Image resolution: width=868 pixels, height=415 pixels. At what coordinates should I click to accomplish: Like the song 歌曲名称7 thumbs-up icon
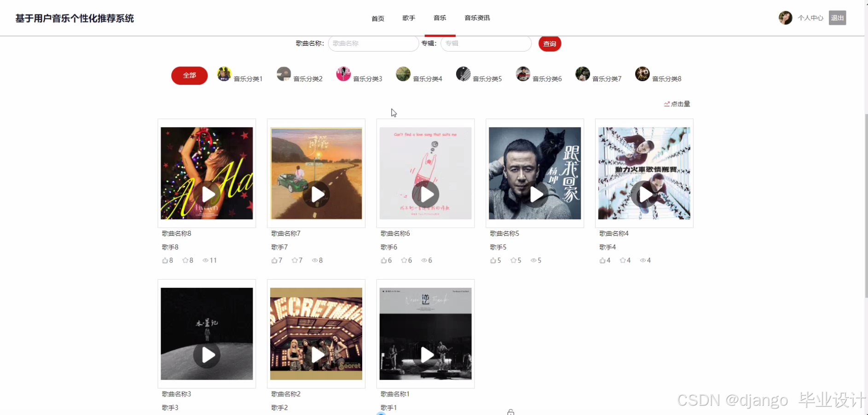[274, 260]
